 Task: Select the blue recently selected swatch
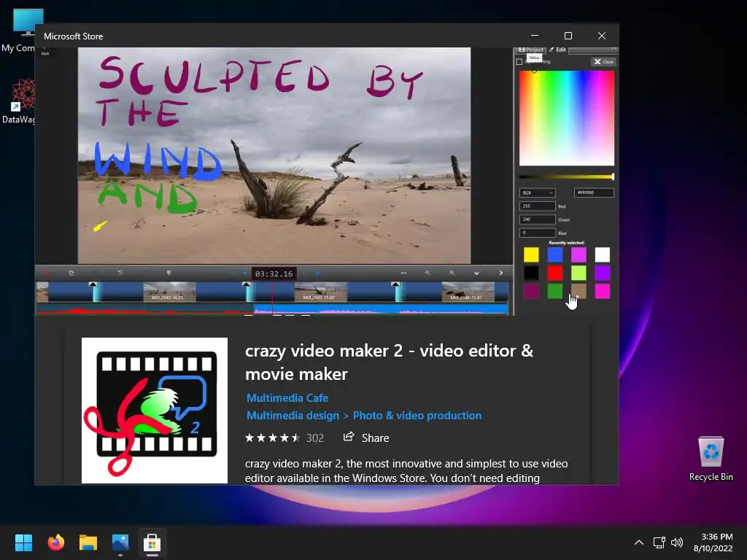[x=555, y=254]
